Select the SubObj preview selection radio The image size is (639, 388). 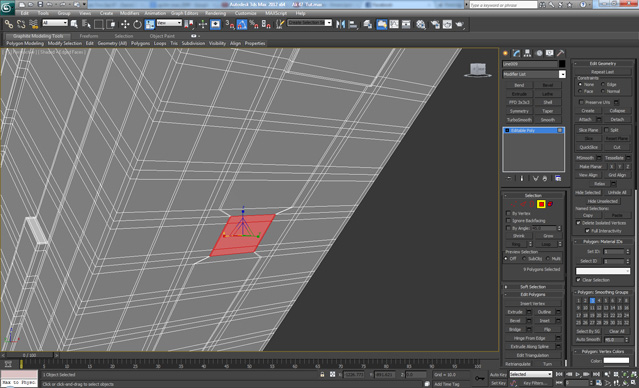[x=524, y=259]
